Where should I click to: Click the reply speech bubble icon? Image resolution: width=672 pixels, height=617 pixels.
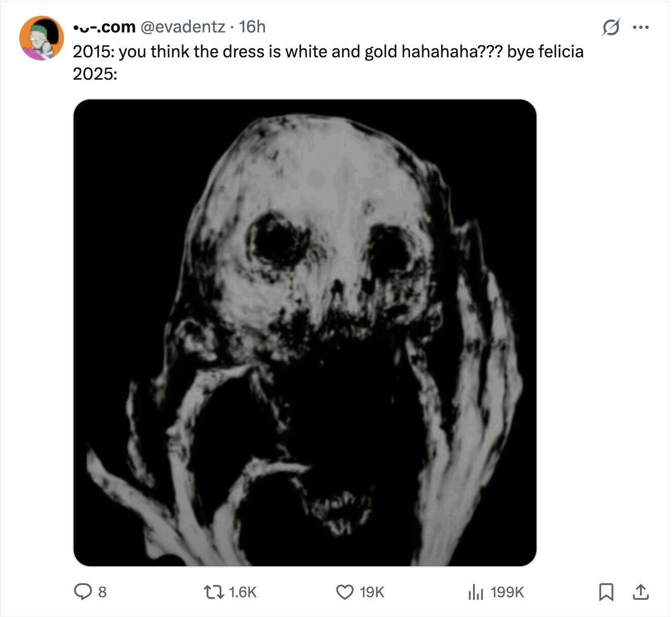83,592
